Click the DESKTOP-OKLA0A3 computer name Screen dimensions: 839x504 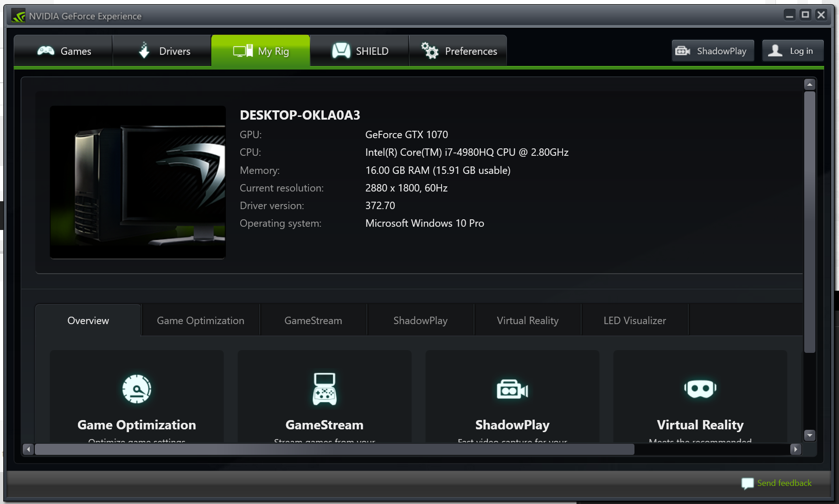click(x=300, y=115)
